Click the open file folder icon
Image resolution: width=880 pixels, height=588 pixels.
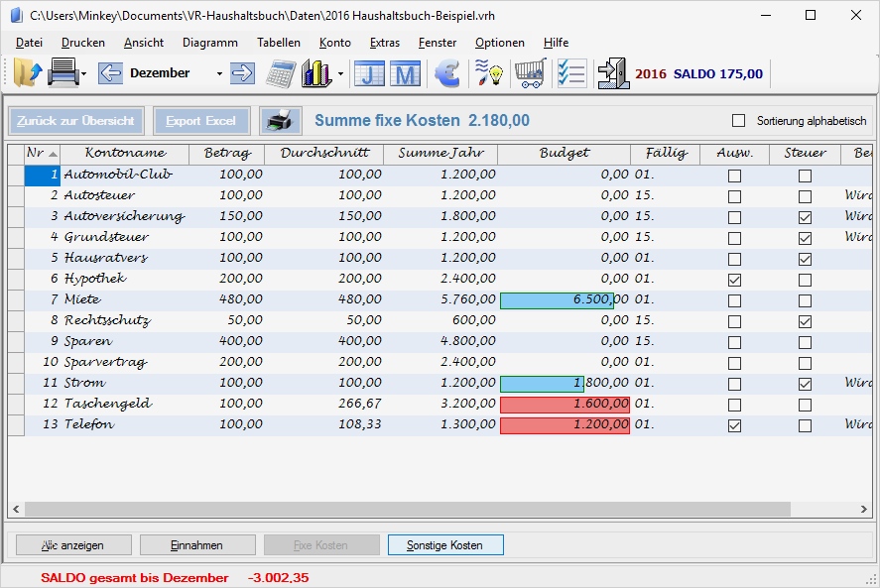pos(28,73)
